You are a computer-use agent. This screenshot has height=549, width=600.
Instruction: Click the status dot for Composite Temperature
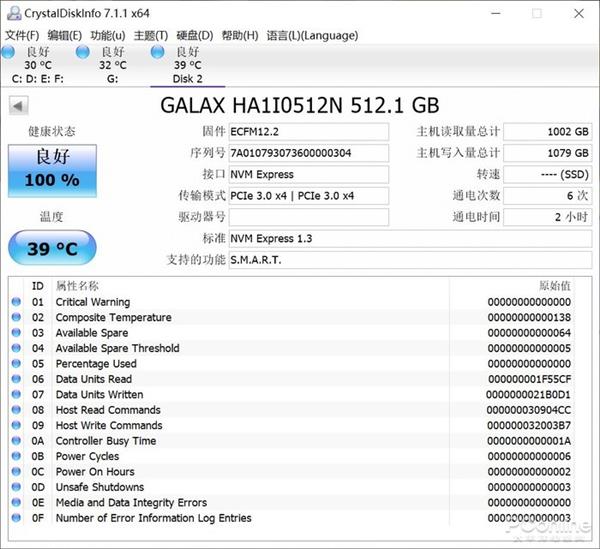(16, 317)
